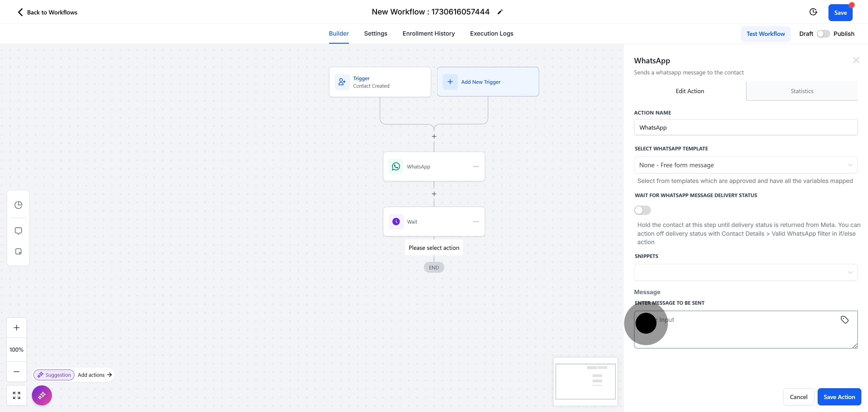Open the comments sidebar icon

(x=18, y=231)
